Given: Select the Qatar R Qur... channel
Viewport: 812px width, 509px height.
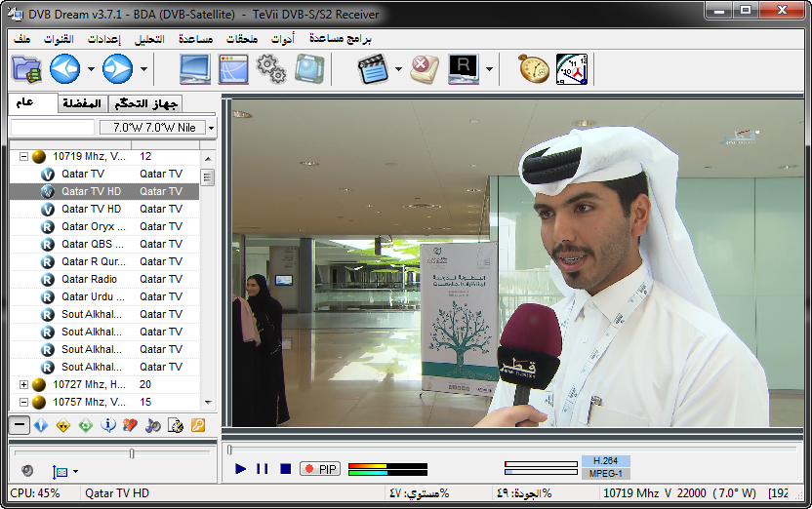Looking at the screenshot, I should (104, 261).
